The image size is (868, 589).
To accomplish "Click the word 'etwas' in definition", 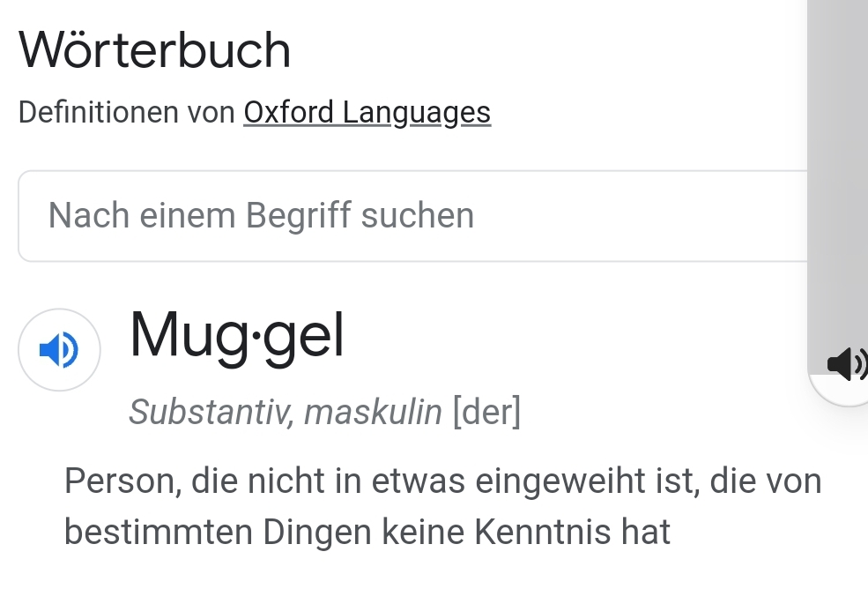I will pyautogui.click(x=419, y=481).
